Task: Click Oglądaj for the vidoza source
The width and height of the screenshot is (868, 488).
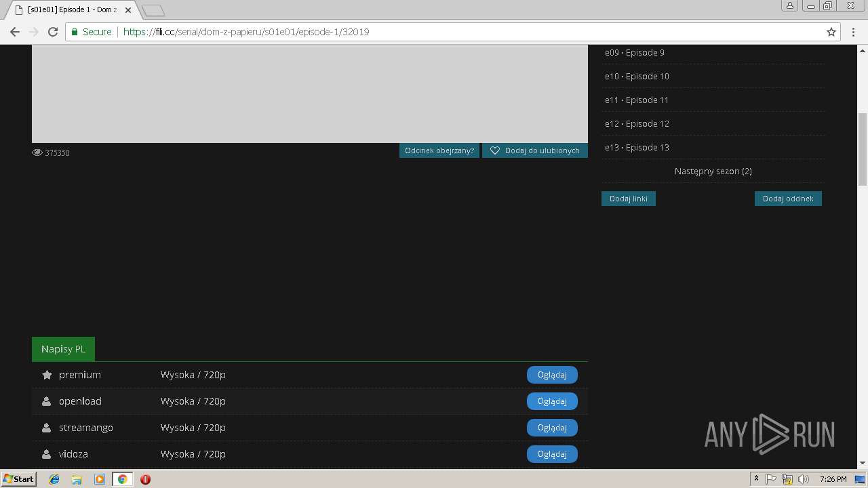Action: tap(552, 454)
